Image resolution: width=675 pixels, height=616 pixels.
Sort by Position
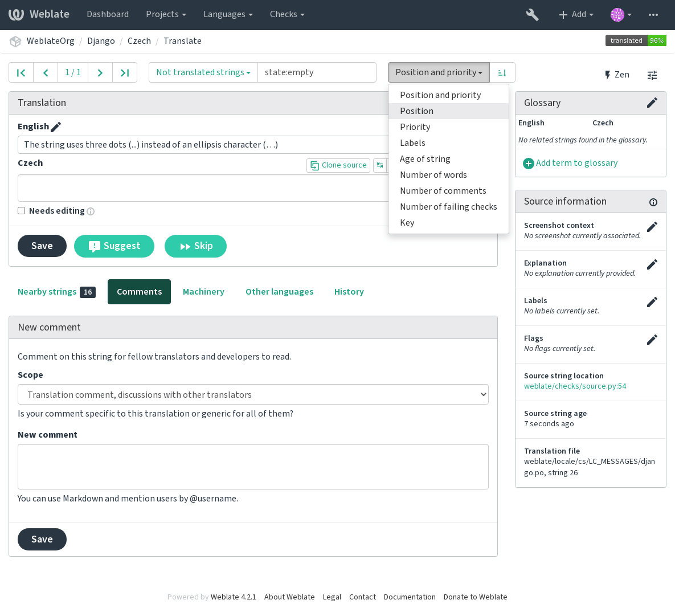click(448, 111)
